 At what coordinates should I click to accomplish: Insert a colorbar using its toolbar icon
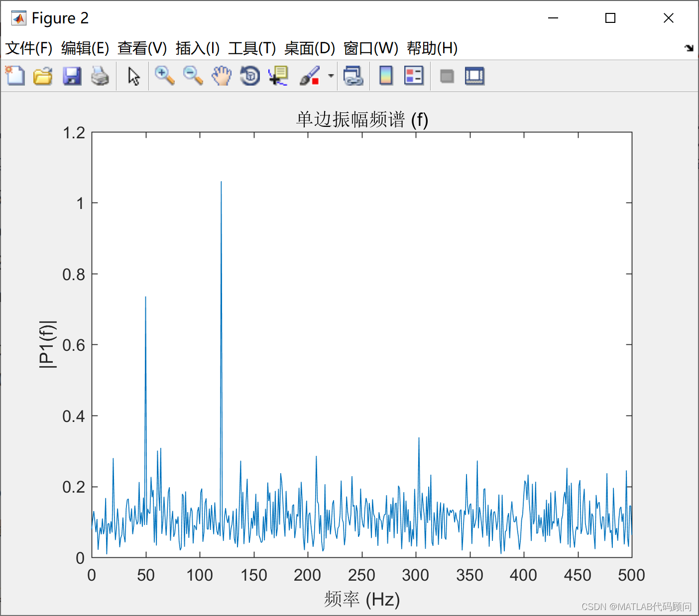coord(385,76)
